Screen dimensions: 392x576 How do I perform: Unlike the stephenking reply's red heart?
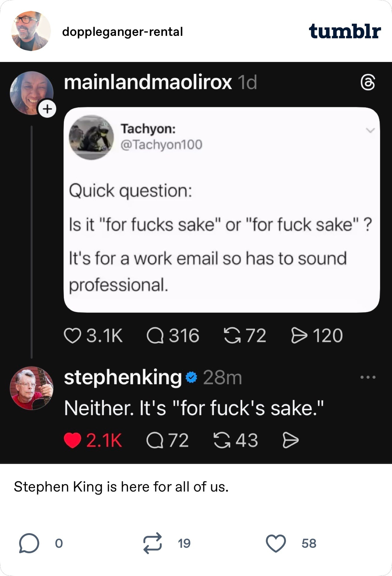coord(72,441)
